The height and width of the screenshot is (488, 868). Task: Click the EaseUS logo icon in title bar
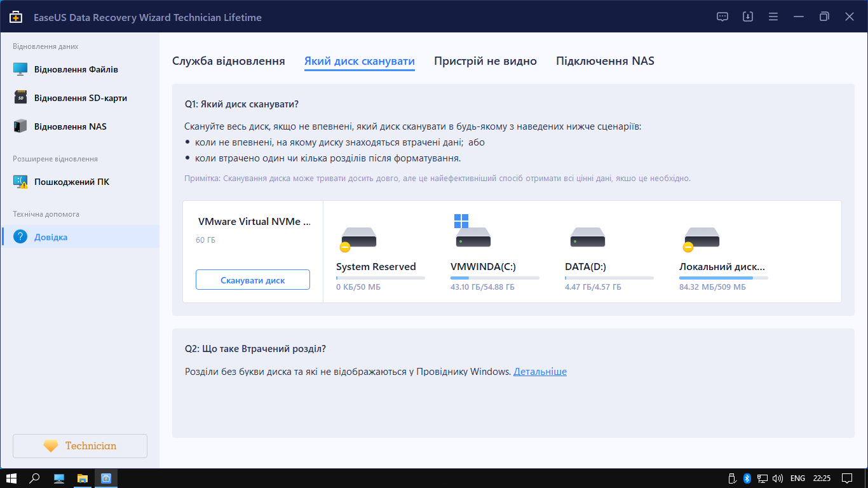[x=16, y=17]
